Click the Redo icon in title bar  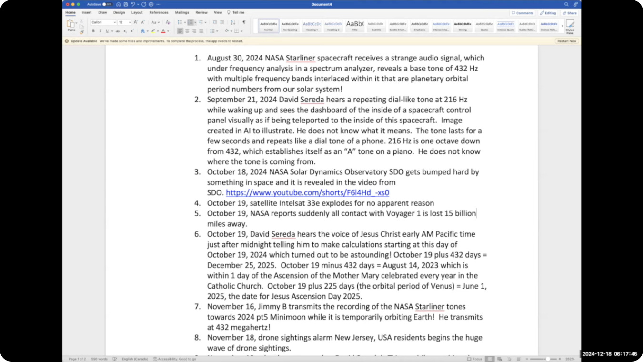144,4
